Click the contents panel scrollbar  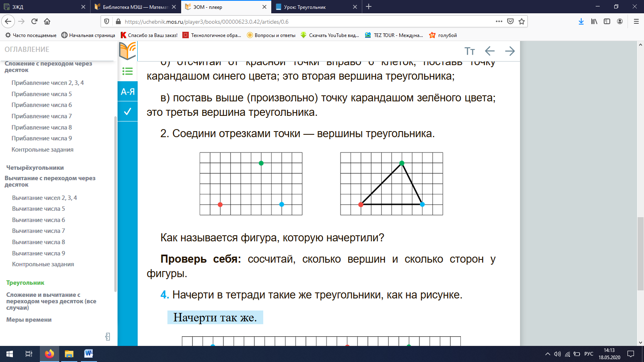pyautogui.click(x=116, y=204)
